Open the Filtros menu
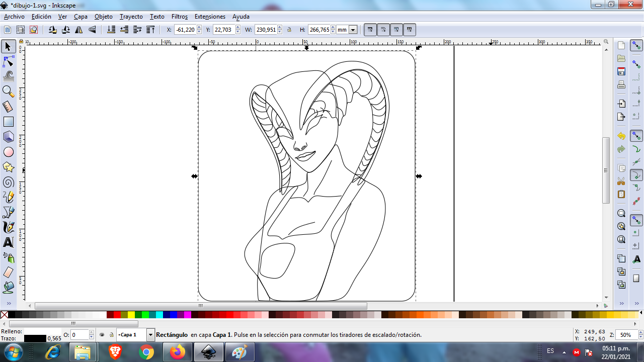This screenshot has width=644, height=362. point(180,17)
